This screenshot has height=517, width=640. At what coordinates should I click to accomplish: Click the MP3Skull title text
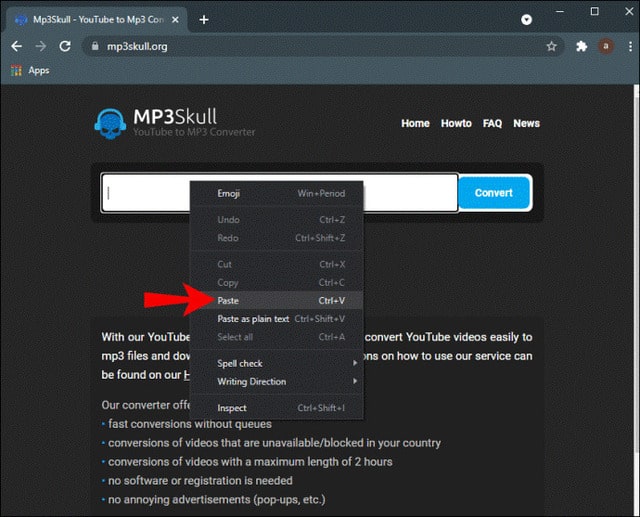175,117
